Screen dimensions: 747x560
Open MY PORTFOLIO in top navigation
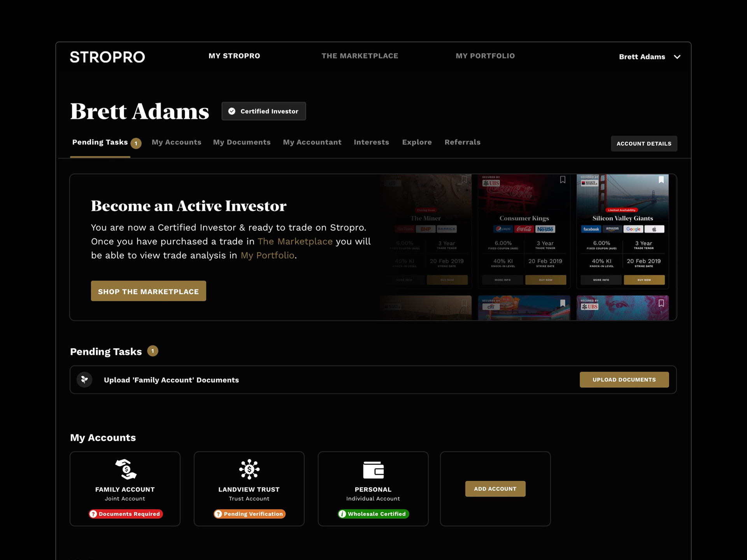(x=485, y=56)
